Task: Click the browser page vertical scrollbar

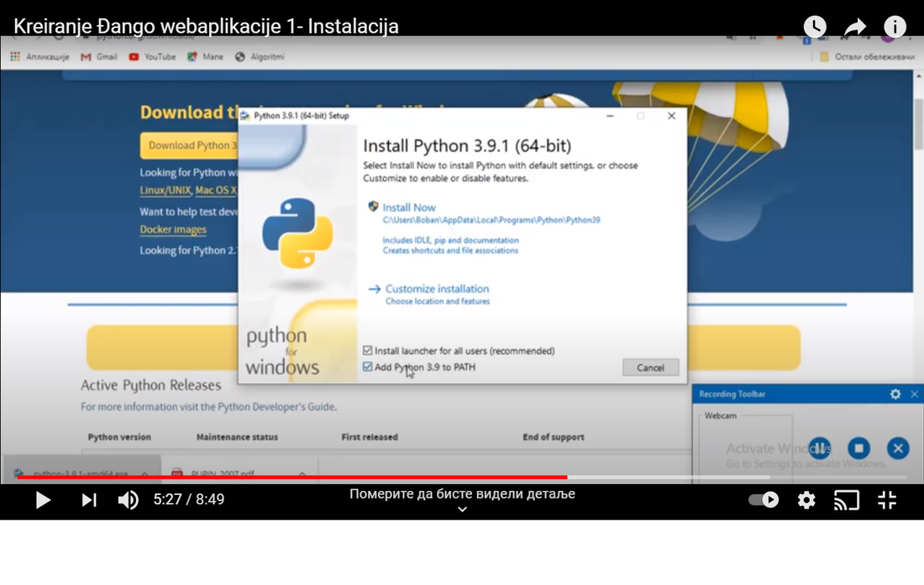Action: 919,124
